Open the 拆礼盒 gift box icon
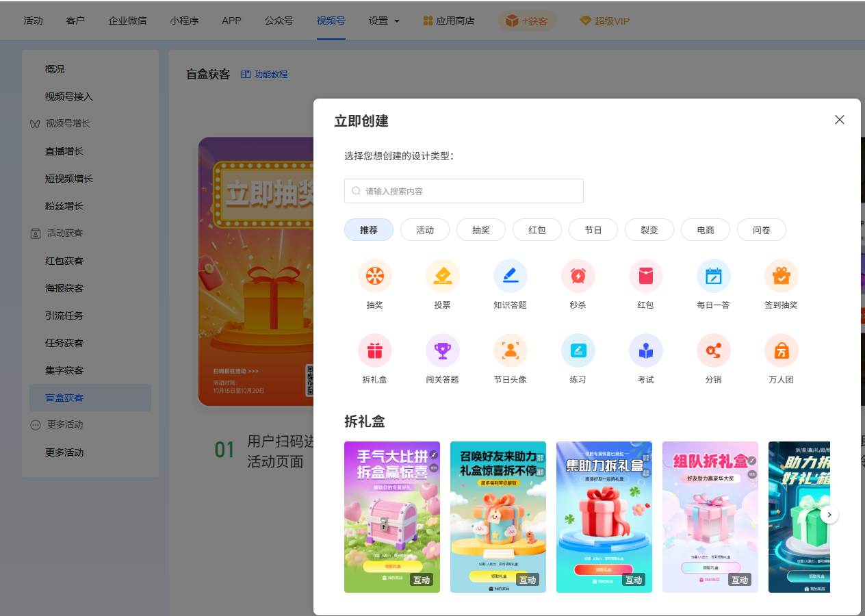This screenshot has height=616, width=865. pos(374,351)
